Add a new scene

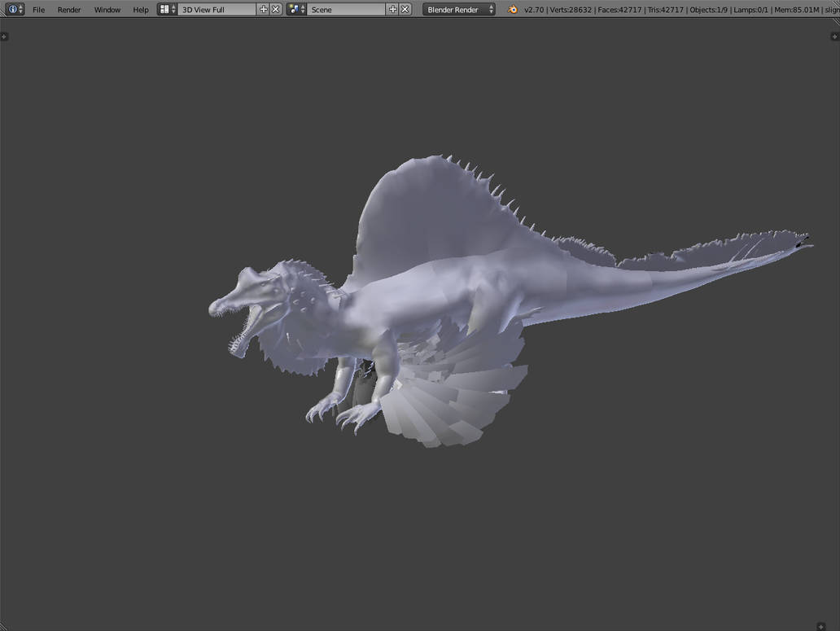[x=393, y=9]
